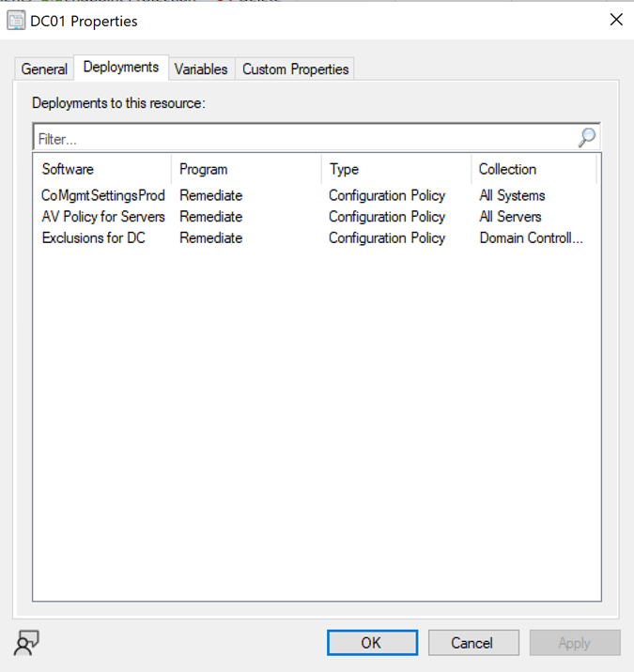Select the CoMgmtSettingsProd deployment row
Image resolution: width=634 pixels, height=672 pixels.
tap(317, 195)
